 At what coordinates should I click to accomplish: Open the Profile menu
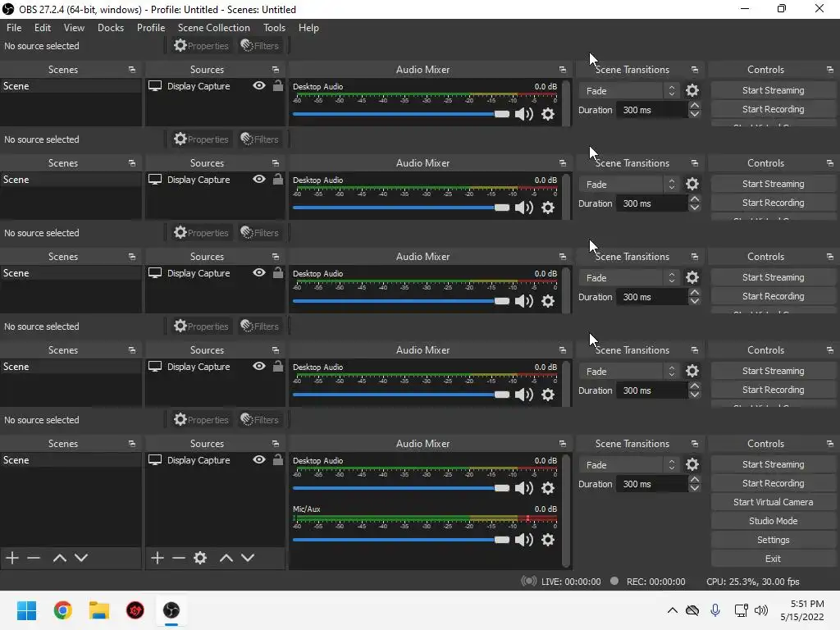tap(151, 28)
